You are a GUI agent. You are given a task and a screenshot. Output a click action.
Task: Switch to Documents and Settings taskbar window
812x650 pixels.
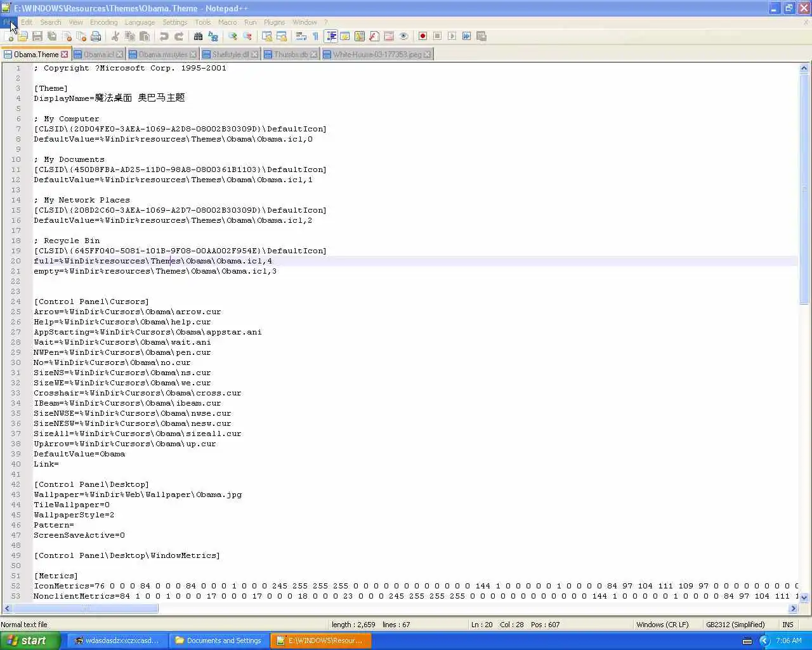pyautogui.click(x=218, y=640)
